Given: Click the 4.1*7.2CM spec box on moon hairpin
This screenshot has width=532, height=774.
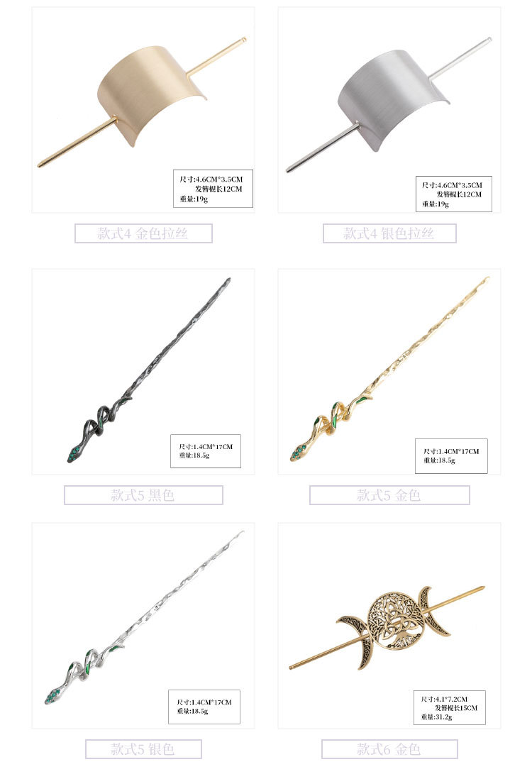Looking at the screenshot, I should pos(450,708).
